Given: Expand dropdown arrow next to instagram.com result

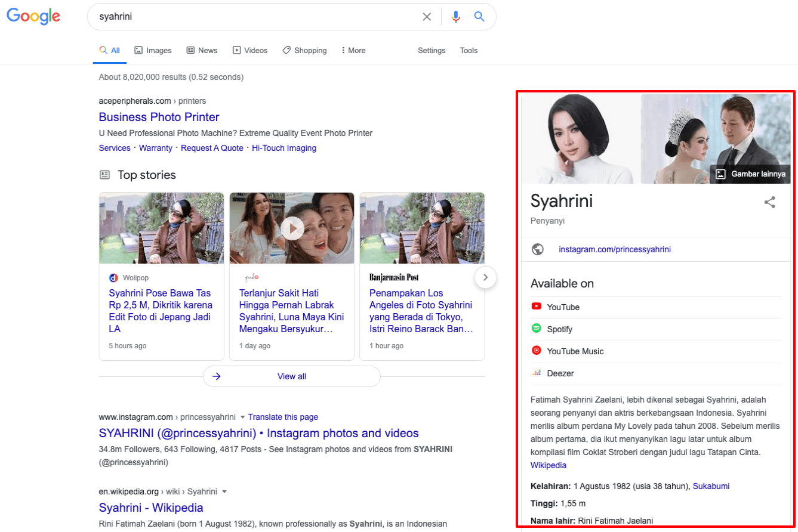Looking at the screenshot, I should [x=243, y=417].
